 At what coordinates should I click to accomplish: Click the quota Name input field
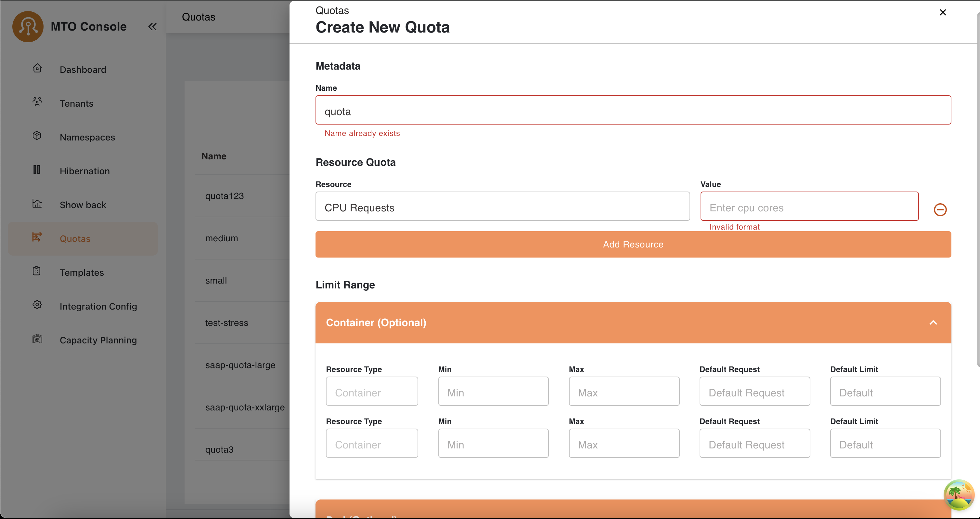pos(633,111)
